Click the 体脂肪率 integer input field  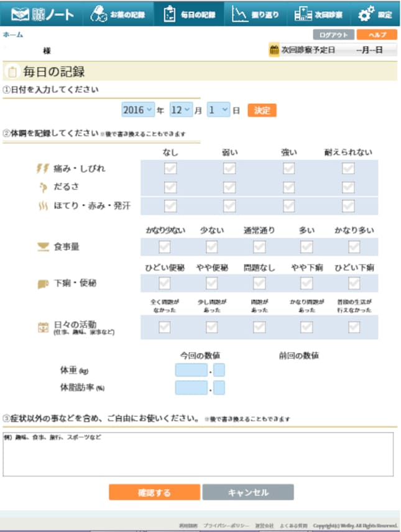191,388
